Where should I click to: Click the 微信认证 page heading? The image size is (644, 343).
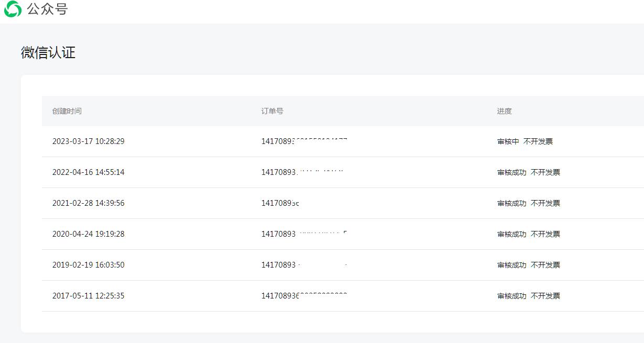(x=48, y=52)
